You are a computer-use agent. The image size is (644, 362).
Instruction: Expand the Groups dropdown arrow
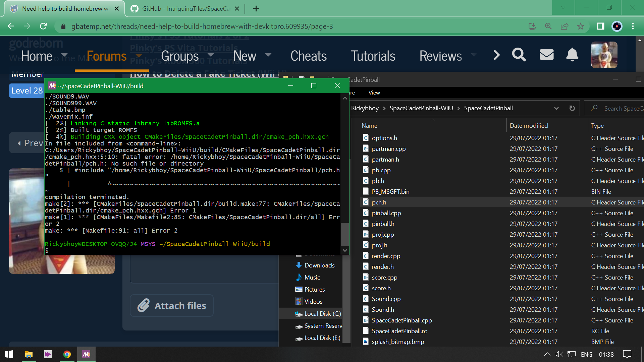click(211, 55)
